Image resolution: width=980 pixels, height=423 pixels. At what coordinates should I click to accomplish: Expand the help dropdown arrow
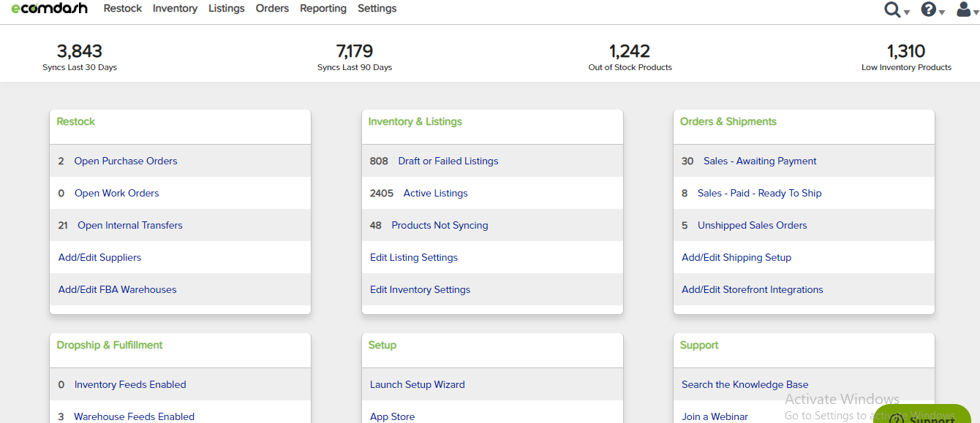[x=942, y=12]
